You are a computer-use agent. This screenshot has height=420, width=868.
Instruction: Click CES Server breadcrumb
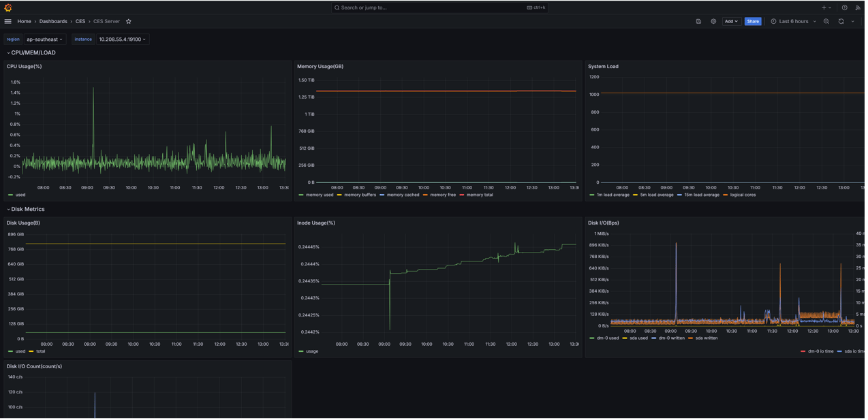tap(107, 21)
